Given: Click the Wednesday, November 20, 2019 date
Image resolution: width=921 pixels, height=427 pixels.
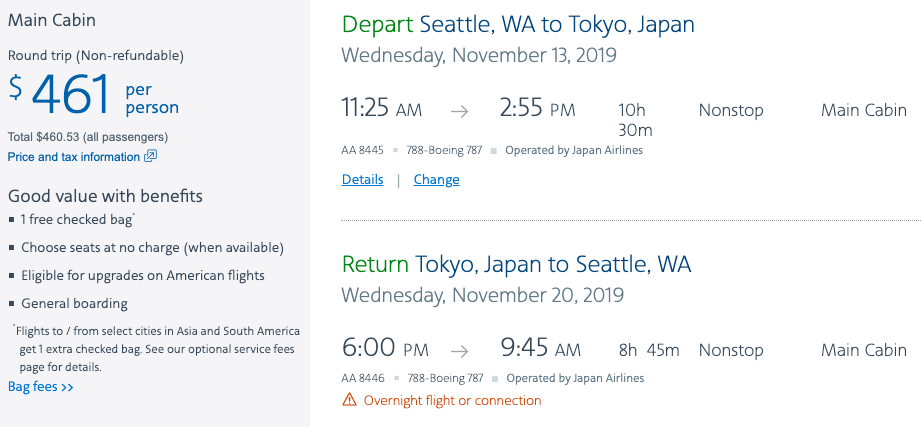Looking at the screenshot, I should pos(482,295).
